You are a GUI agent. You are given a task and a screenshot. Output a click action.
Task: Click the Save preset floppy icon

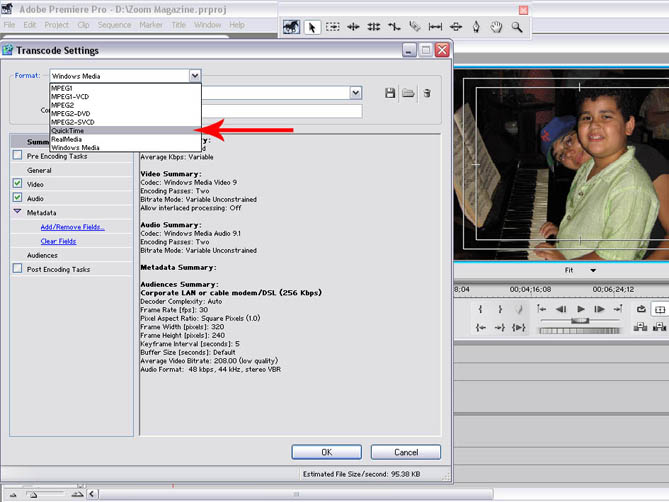tap(391, 93)
